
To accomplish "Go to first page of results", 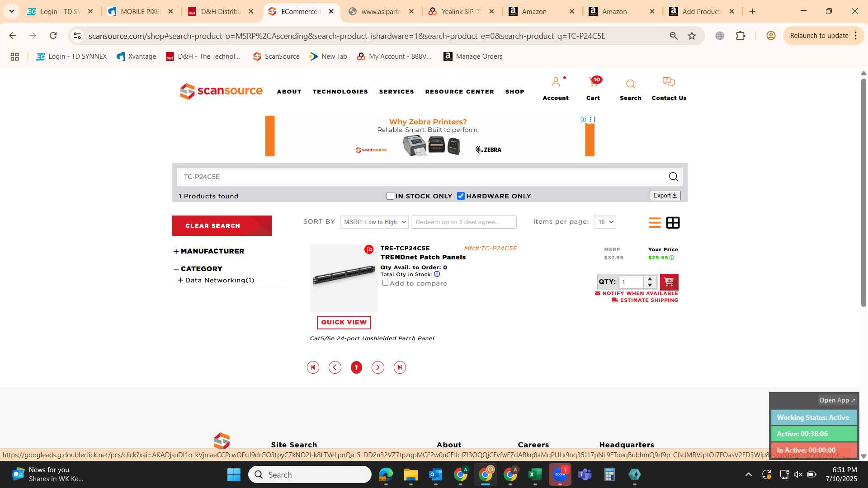I will (313, 367).
